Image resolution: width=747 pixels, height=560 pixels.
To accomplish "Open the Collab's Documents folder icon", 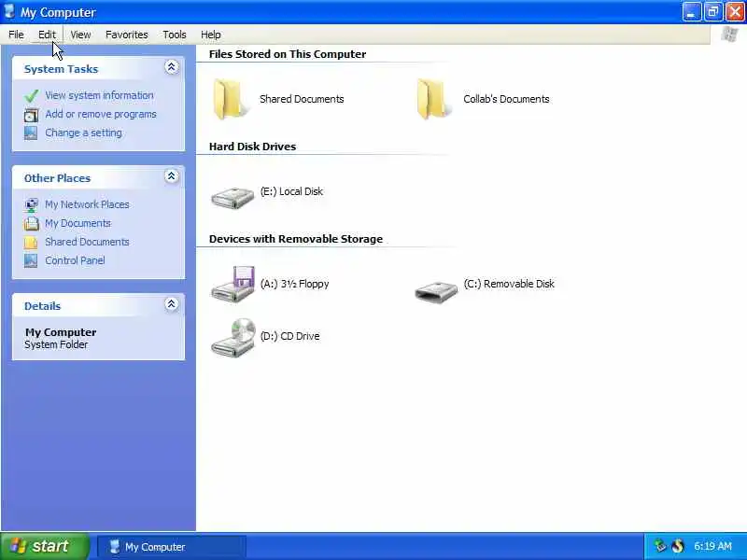I will [433, 99].
